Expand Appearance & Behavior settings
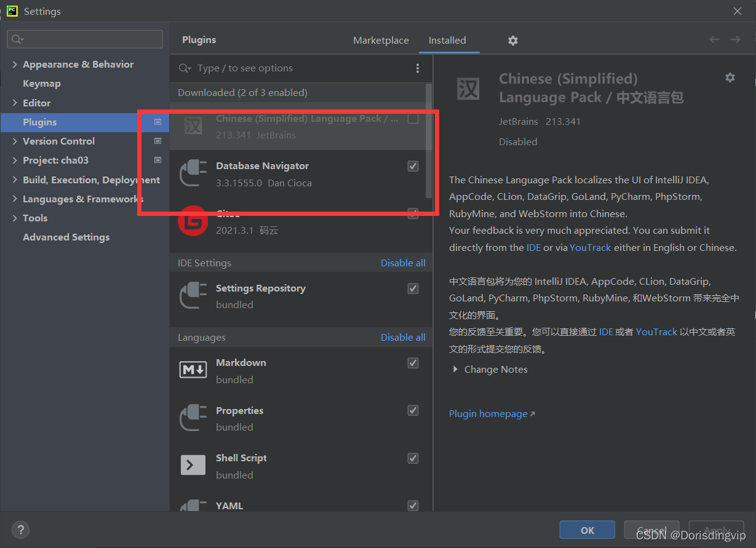756x548 pixels. point(15,65)
